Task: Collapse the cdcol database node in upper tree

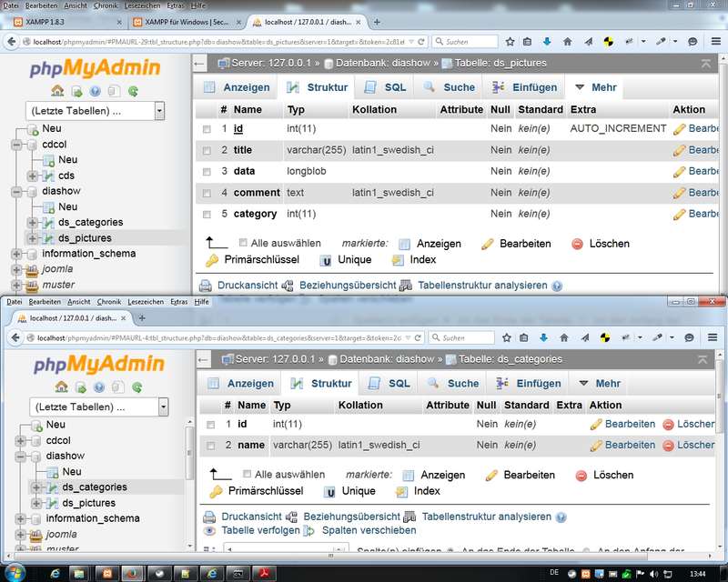Action: point(17,145)
